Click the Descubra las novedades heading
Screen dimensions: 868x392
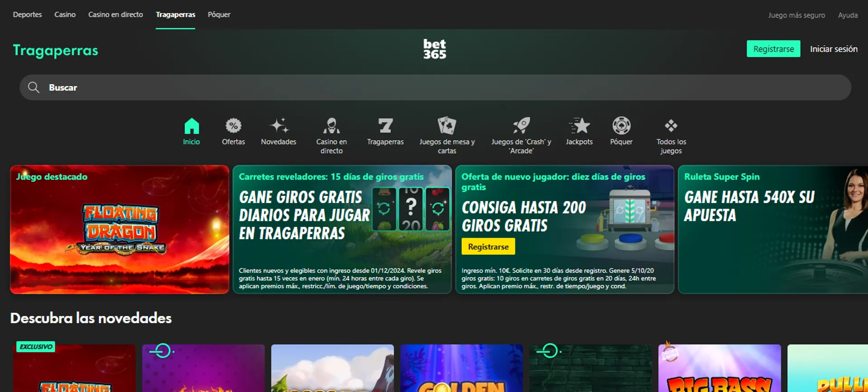pos(91,318)
